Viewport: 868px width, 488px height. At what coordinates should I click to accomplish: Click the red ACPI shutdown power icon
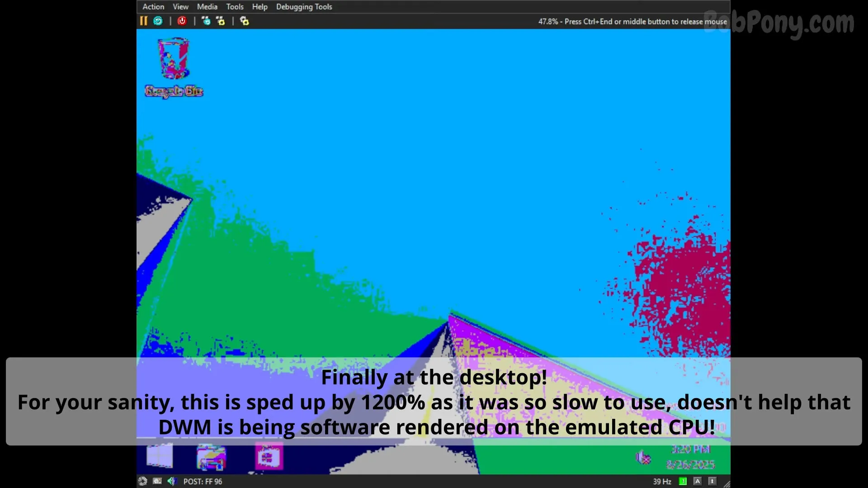tap(182, 21)
